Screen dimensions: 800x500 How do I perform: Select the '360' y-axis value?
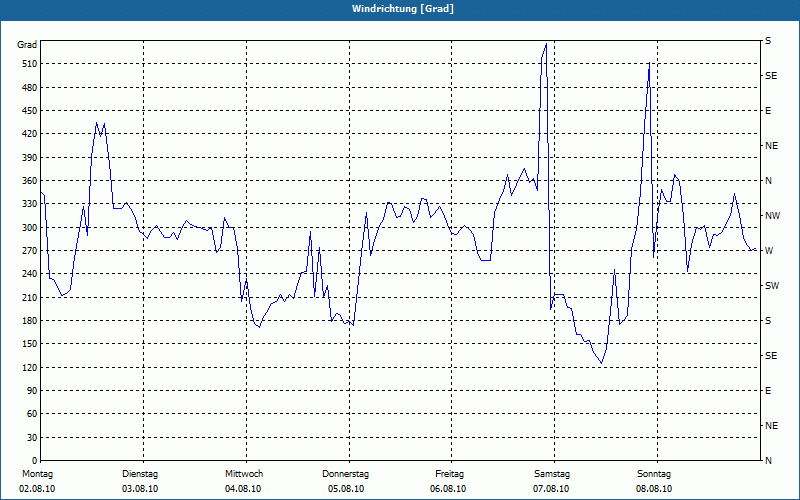pyautogui.click(x=30, y=181)
